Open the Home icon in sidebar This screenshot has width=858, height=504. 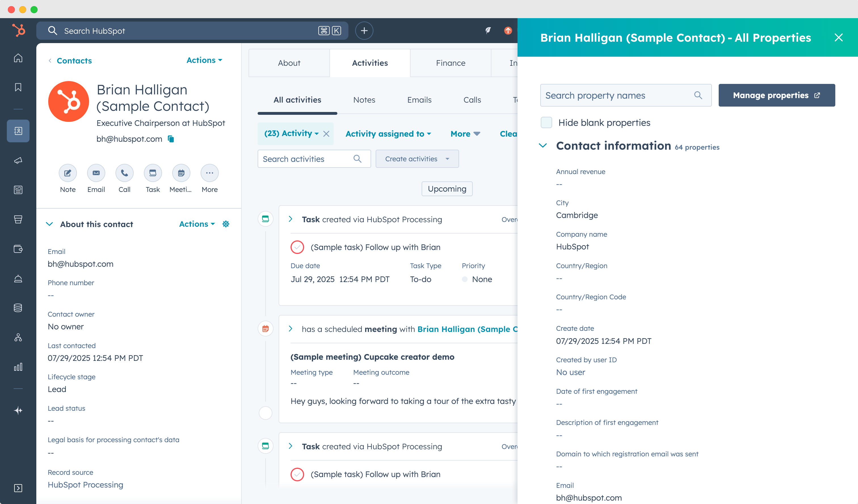(x=18, y=58)
